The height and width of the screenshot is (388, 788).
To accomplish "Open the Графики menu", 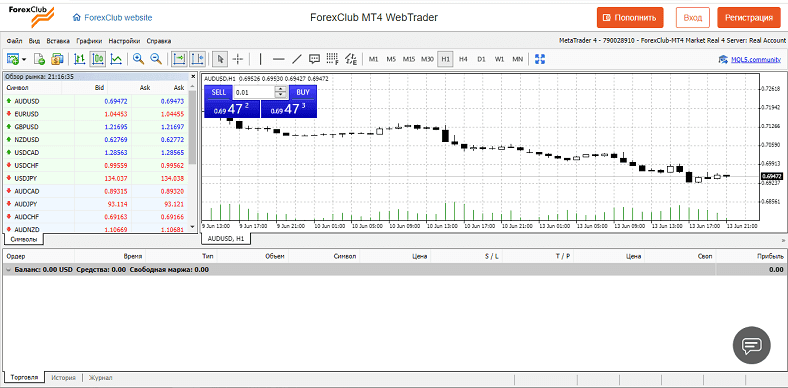I will [89, 41].
